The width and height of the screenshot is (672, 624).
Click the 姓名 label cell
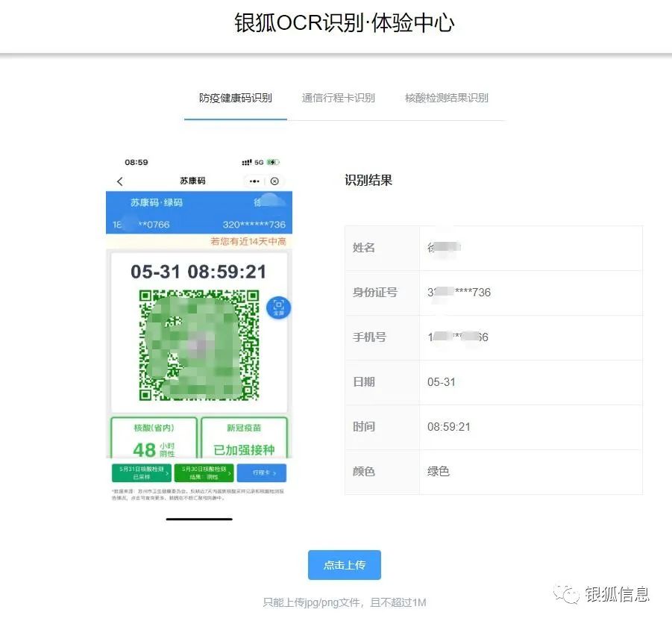[383, 248]
